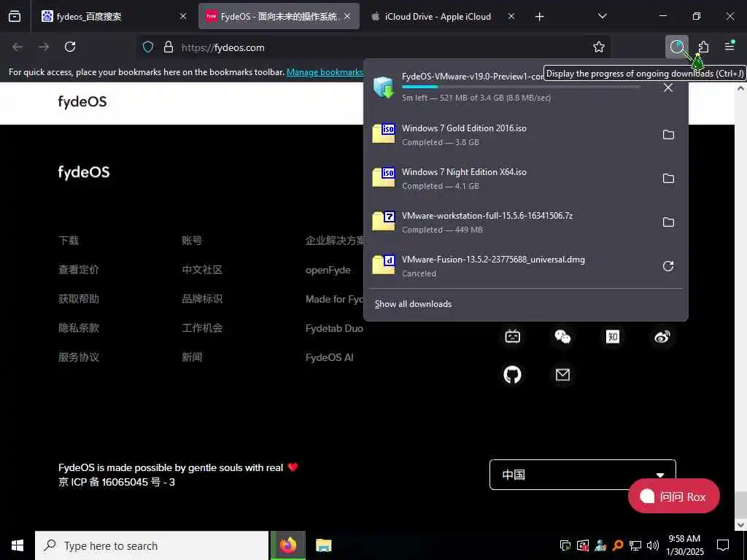Close the fydeos_百度搜索 tab

tap(183, 16)
